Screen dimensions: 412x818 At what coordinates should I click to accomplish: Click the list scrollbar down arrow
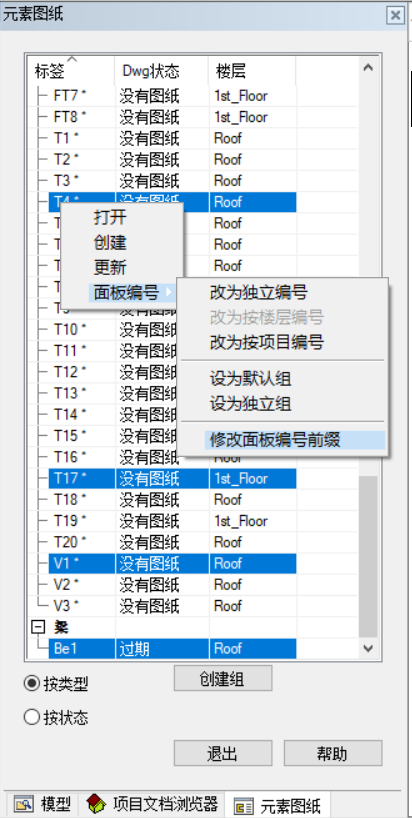point(368,648)
